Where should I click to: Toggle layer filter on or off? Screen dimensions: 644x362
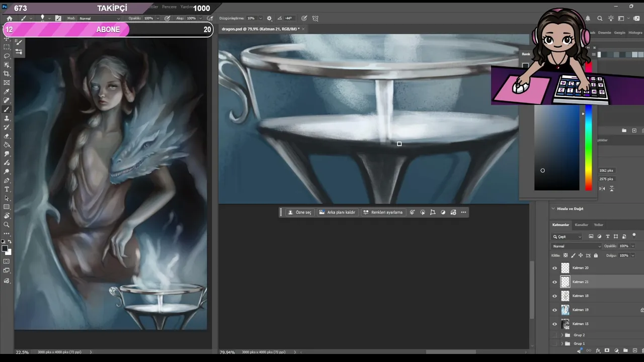(x=634, y=235)
